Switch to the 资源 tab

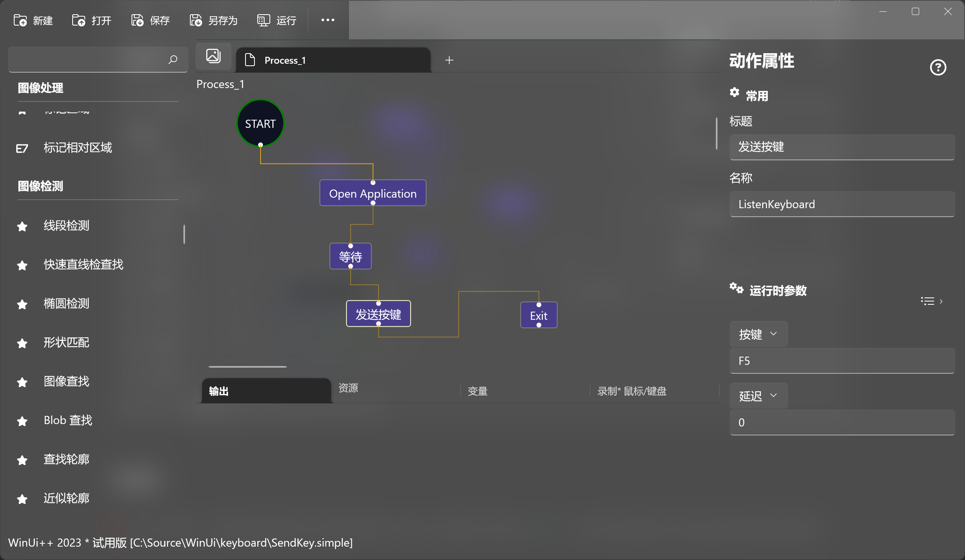(348, 388)
